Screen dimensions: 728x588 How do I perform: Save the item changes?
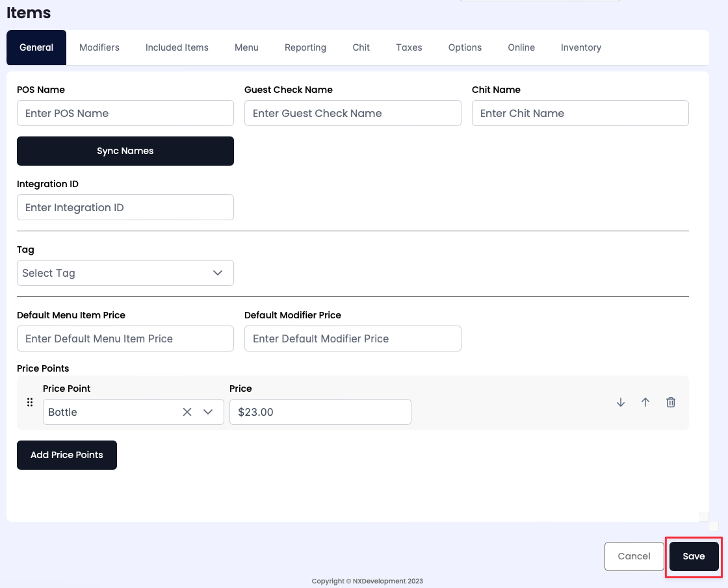pos(694,556)
